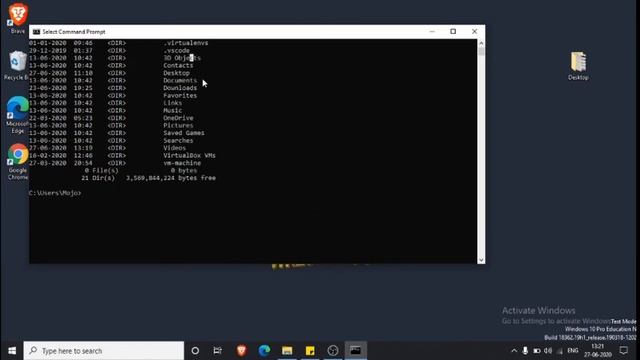
Task: Click the 3D Objects directory entry
Action: click(182, 58)
